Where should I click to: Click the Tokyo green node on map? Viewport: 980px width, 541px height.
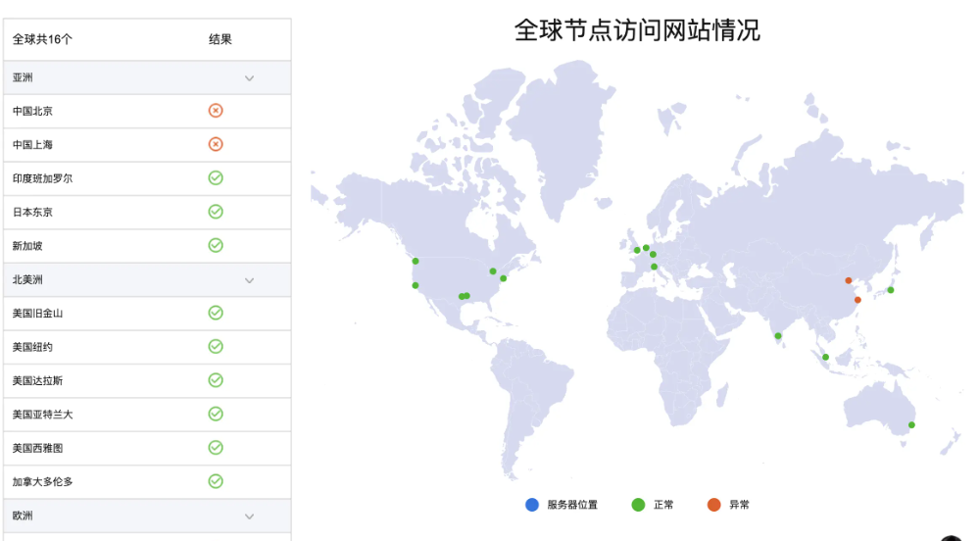(891, 290)
